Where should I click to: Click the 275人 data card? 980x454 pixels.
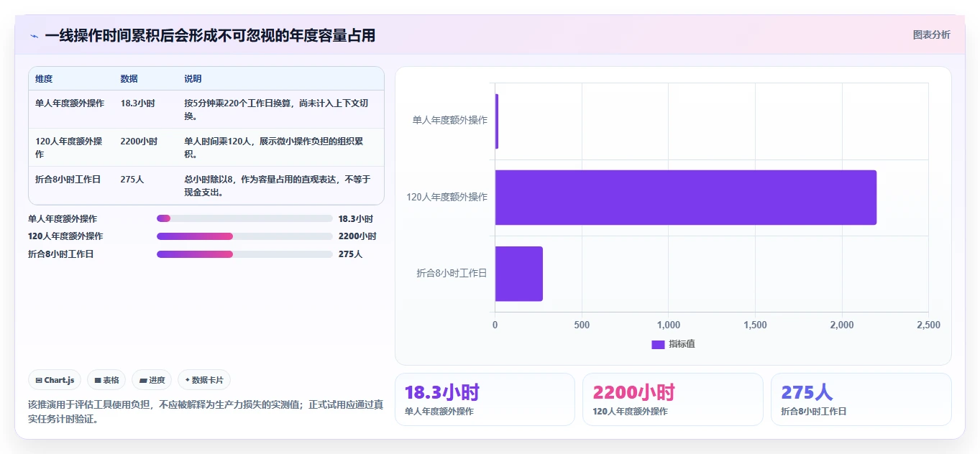click(x=861, y=399)
